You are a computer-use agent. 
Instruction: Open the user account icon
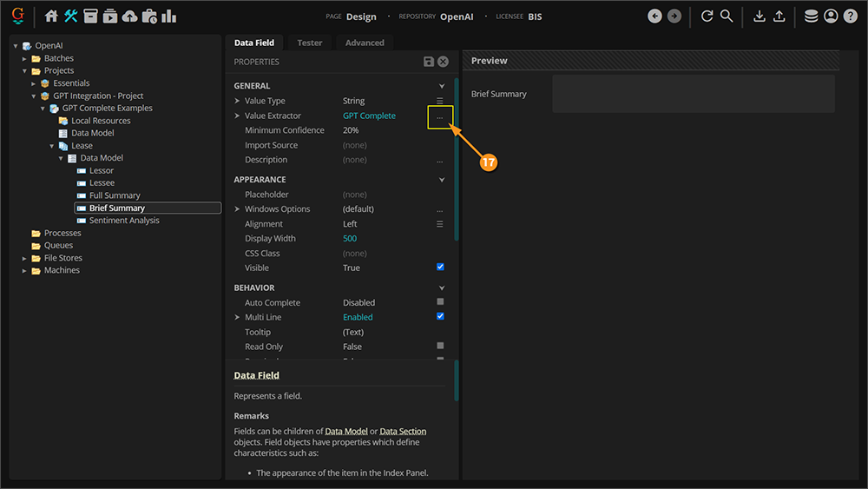pos(831,16)
